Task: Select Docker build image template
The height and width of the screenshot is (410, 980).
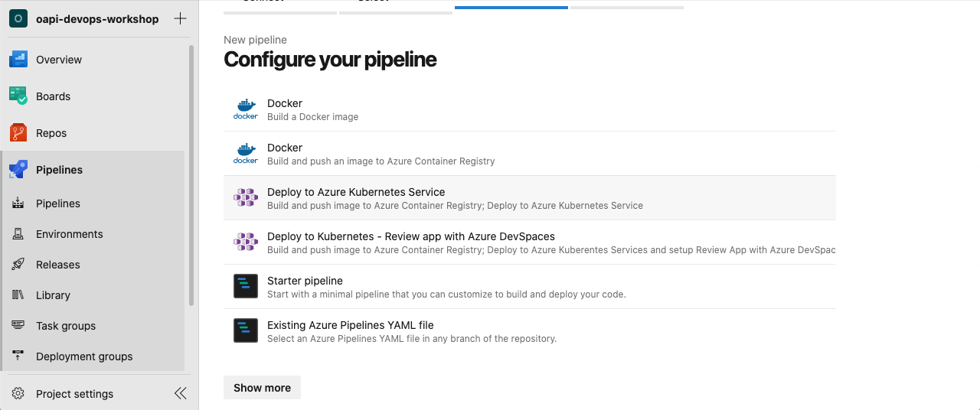Action: (x=312, y=109)
